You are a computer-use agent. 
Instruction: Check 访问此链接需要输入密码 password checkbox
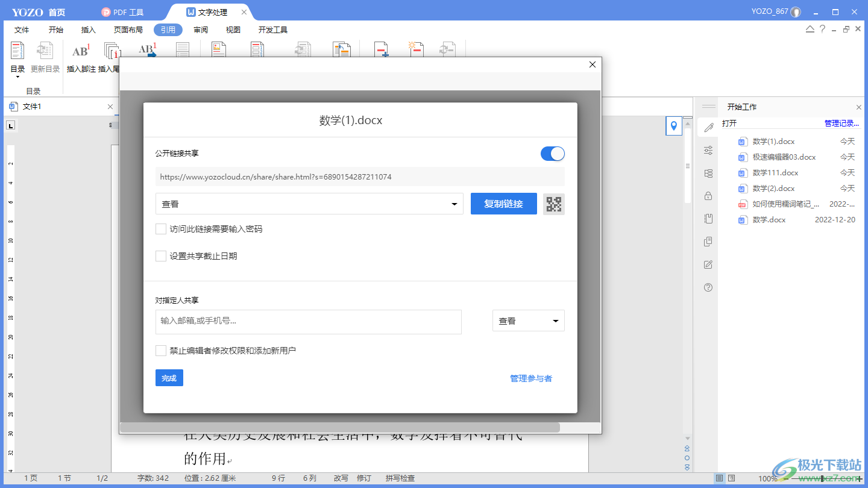161,229
